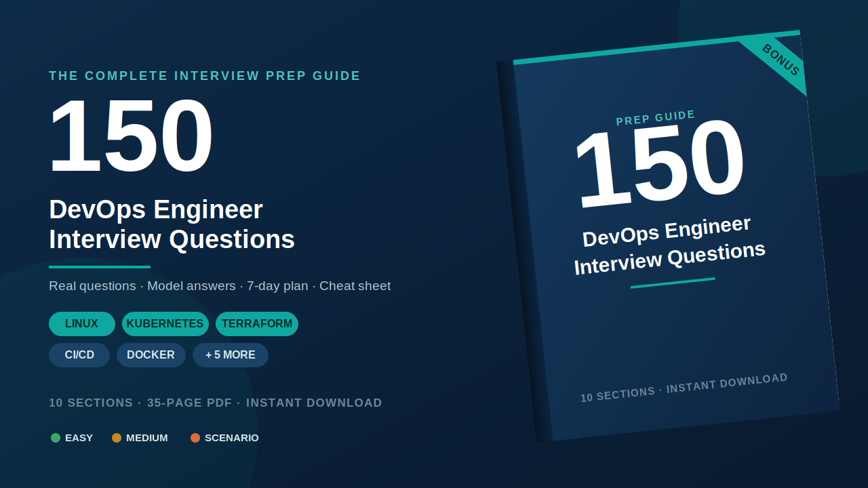Click the "Cheat sheet" text
Image resolution: width=868 pixels, height=488 pixels.
point(355,286)
